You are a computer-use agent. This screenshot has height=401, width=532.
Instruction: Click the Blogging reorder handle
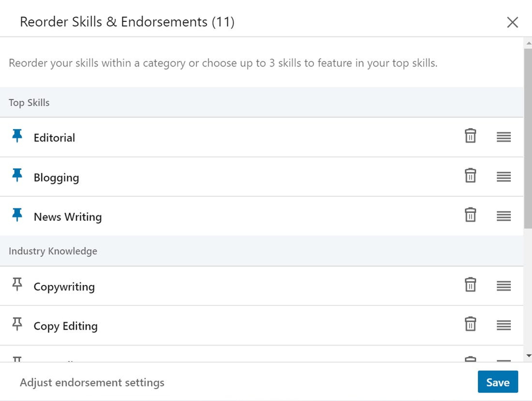(x=504, y=177)
